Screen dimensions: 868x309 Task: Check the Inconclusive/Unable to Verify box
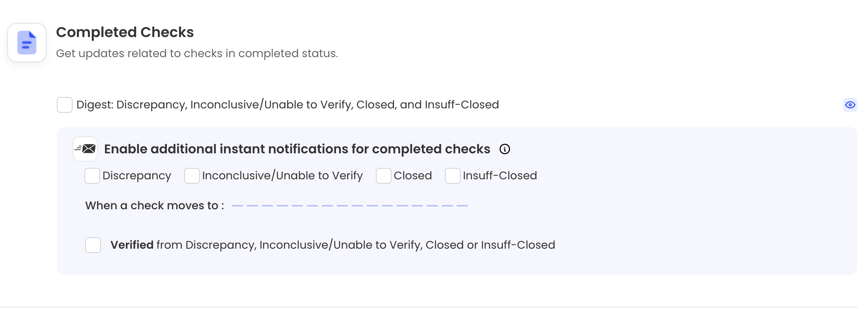pos(192,176)
